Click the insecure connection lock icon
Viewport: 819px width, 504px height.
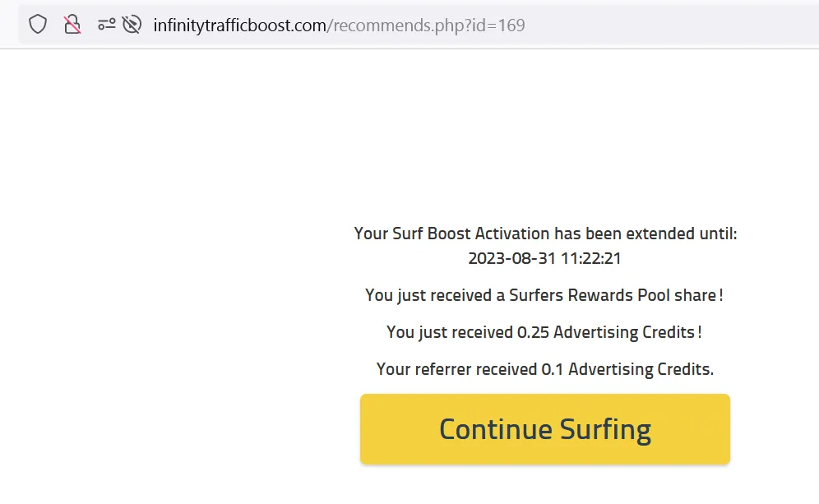pos(73,25)
